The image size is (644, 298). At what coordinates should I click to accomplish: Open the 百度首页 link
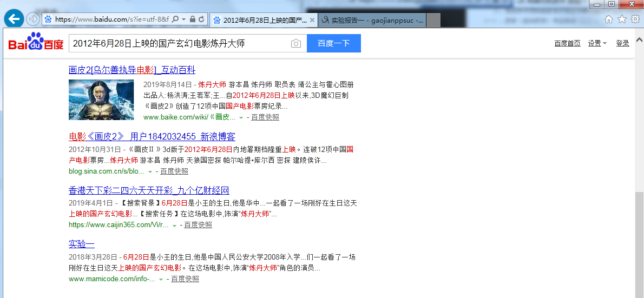click(567, 43)
